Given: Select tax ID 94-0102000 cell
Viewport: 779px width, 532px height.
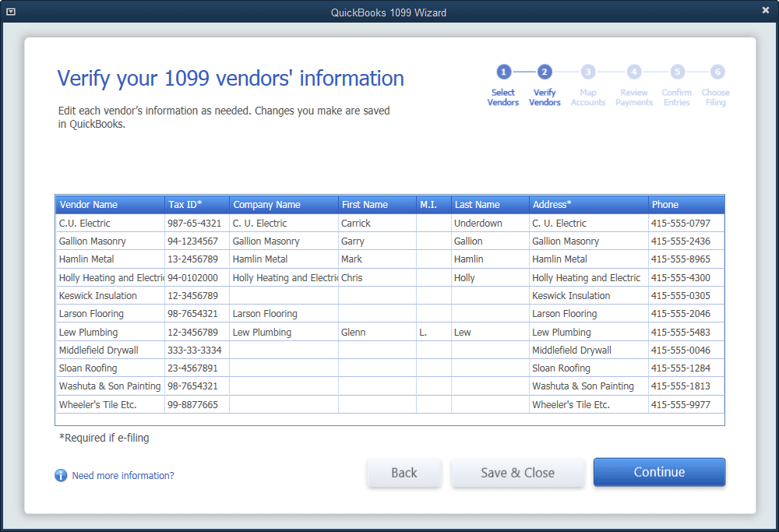Looking at the screenshot, I should pos(197,277).
